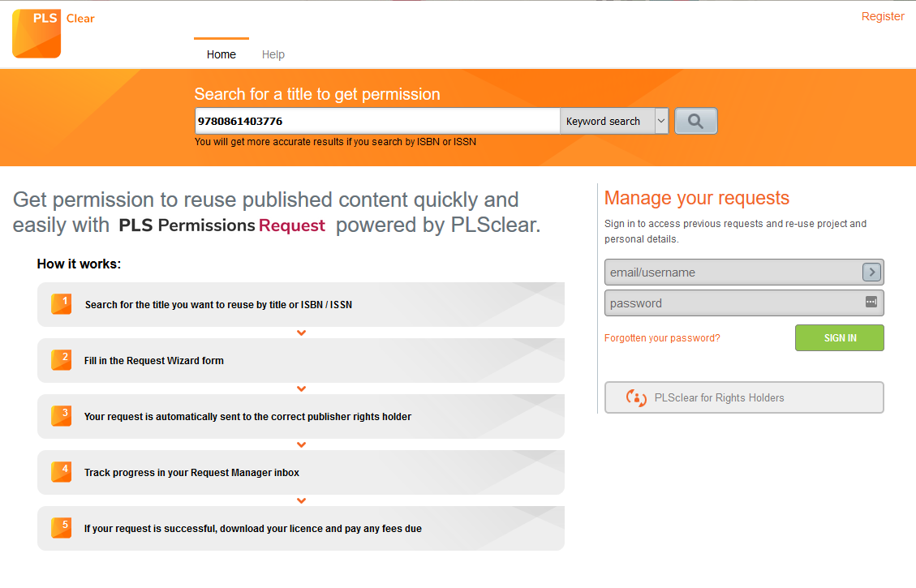Click the orange step 3 number badge
916x588 pixels.
pos(62,416)
